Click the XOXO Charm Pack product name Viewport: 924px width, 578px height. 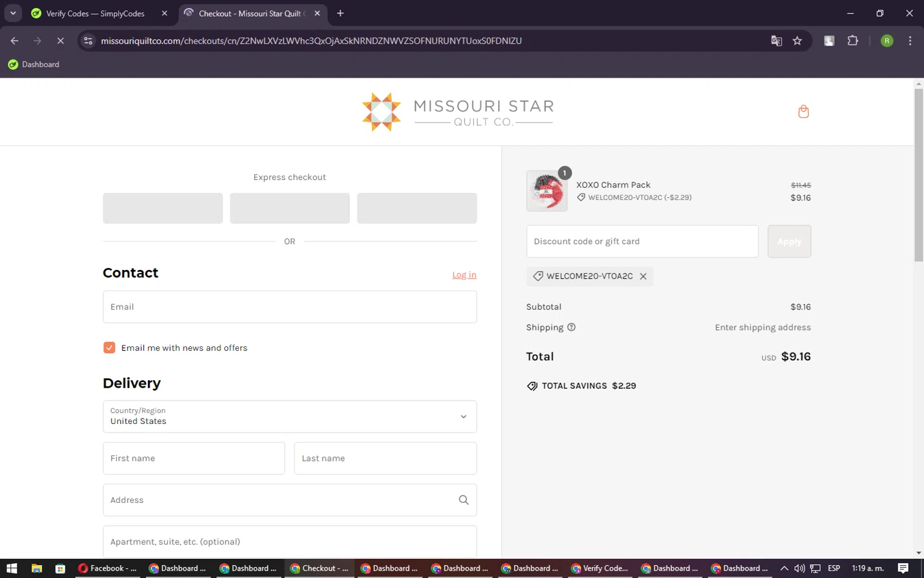(613, 185)
